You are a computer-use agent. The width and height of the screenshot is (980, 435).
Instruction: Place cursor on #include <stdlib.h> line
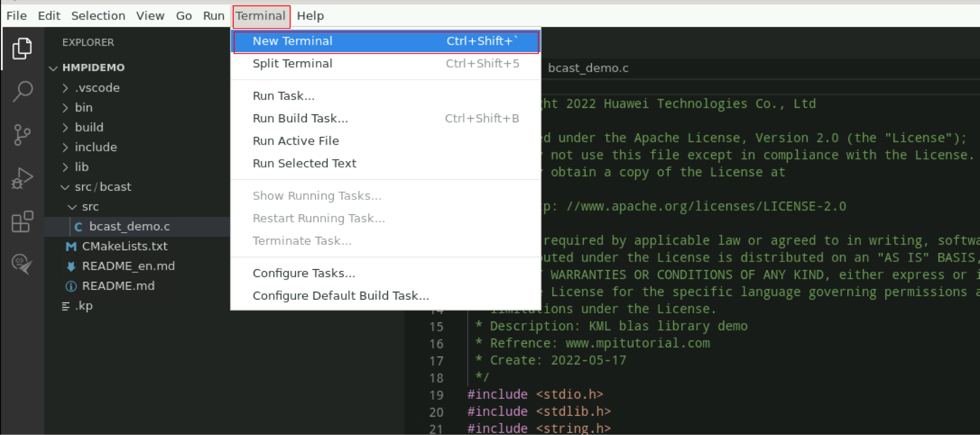[x=539, y=412]
